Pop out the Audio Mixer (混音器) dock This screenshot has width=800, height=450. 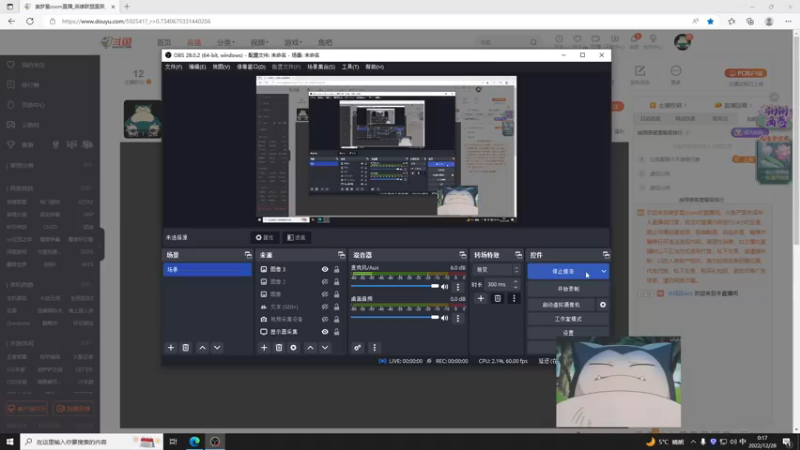pyautogui.click(x=462, y=255)
